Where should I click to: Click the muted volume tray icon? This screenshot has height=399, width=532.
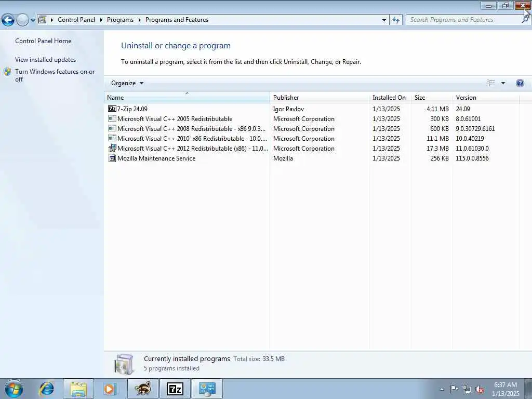480,389
